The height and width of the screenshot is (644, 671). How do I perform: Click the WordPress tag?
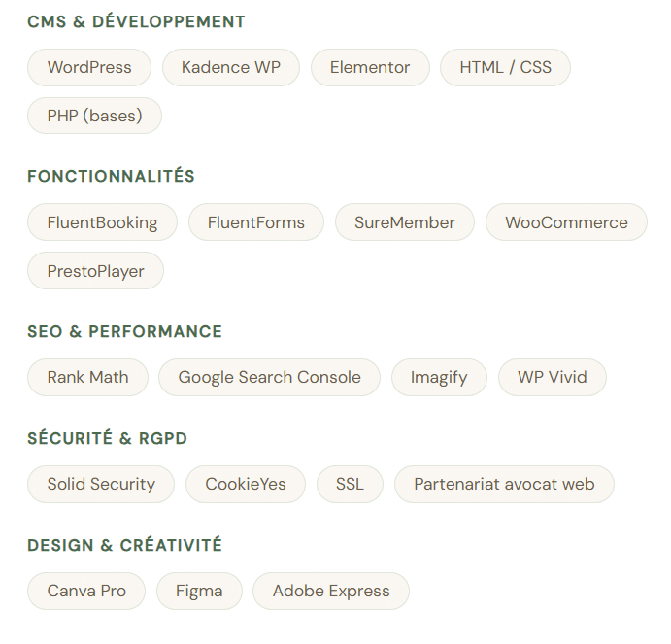(x=89, y=68)
